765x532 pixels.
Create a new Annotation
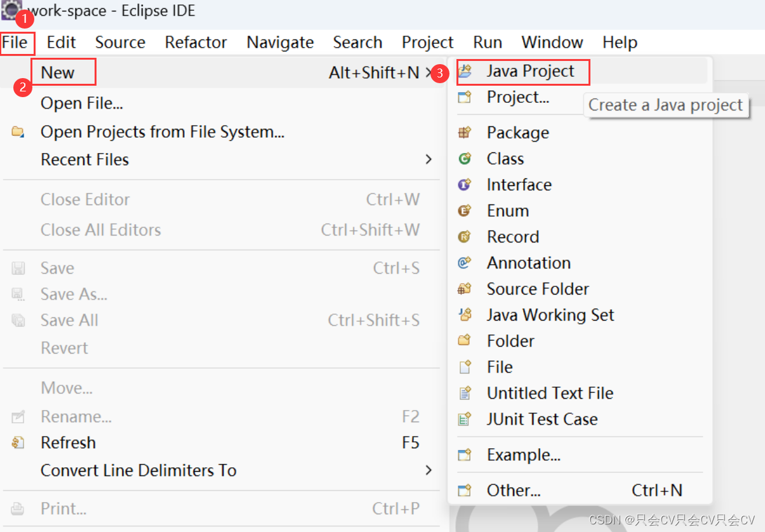click(528, 263)
